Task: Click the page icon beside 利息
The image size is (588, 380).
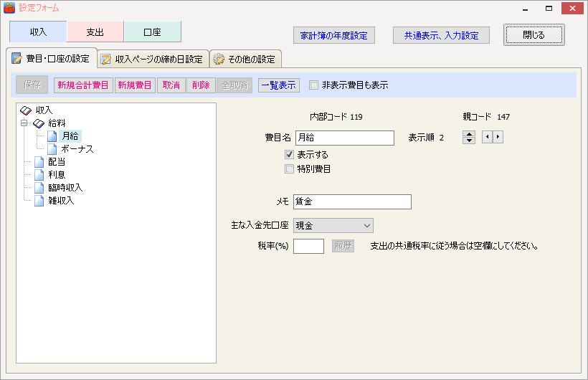Action: coord(39,175)
